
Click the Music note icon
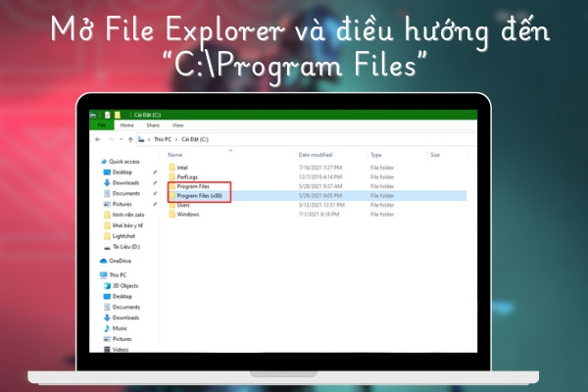pos(107,328)
